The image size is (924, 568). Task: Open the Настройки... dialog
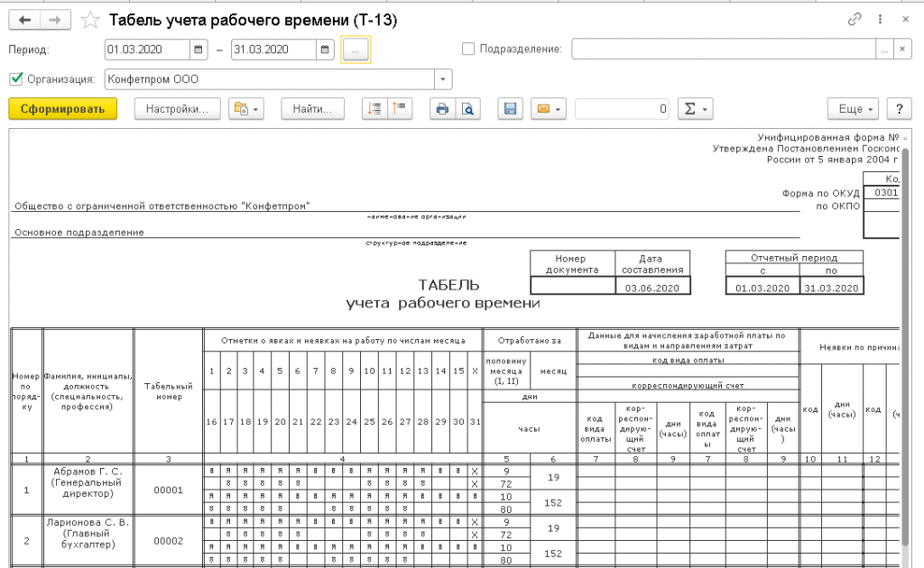(x=178, y=109)
